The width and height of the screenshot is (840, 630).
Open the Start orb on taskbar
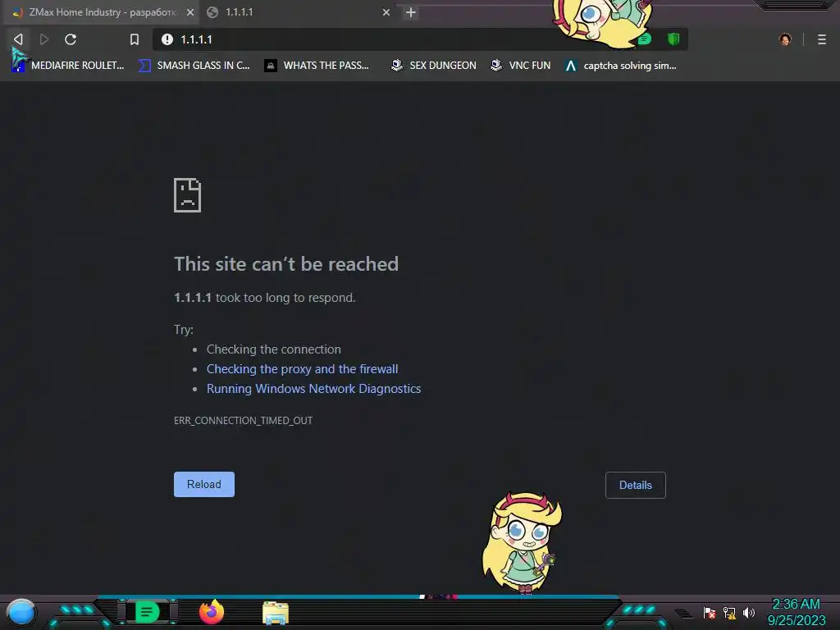21,612
